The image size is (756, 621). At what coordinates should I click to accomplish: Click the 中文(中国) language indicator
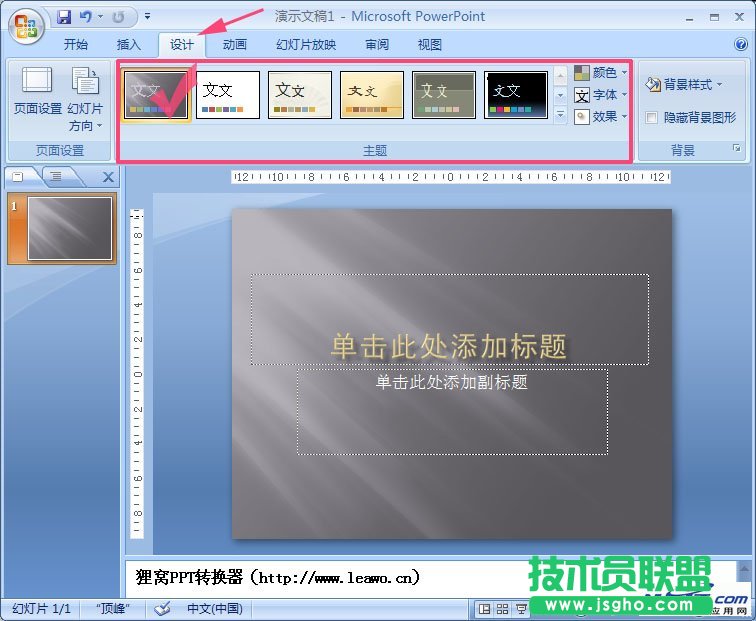coord(215,609)
